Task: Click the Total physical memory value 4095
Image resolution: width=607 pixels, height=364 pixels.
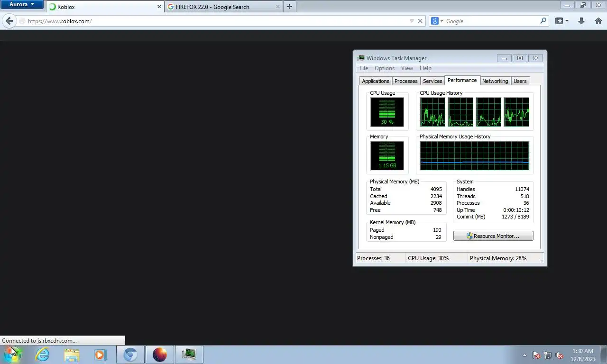Action: tap(436, 189)
